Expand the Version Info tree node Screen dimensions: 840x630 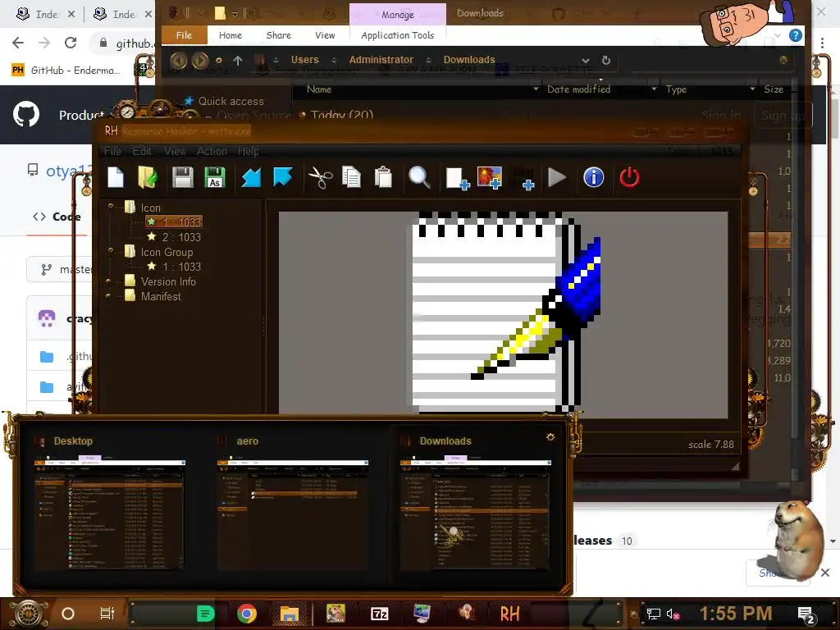pyautogui.click(x=109, y=281)
